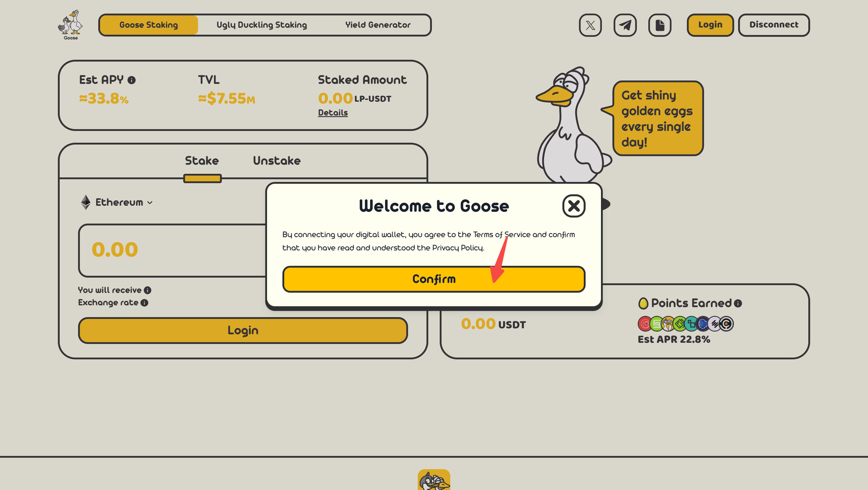This screenshot has height=490, width=868.
Task: Click the Est APY info icon
Action: point(131,80)
